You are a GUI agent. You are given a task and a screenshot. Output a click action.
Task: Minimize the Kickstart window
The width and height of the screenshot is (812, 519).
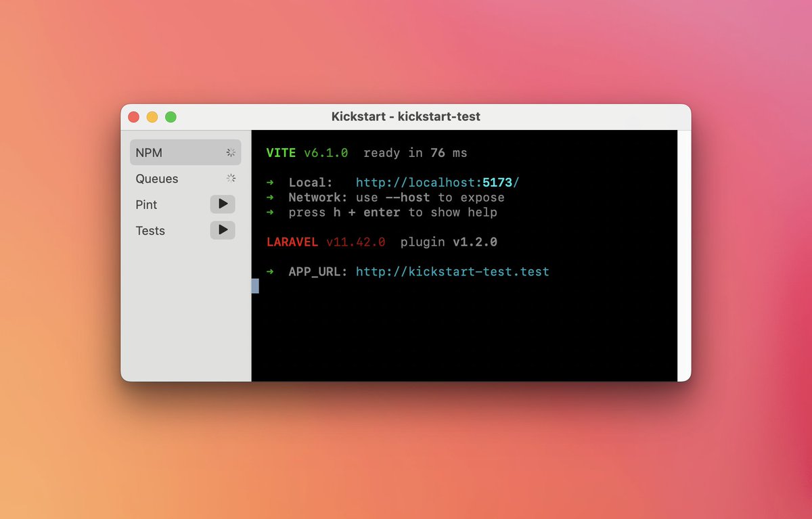[152, 116]
